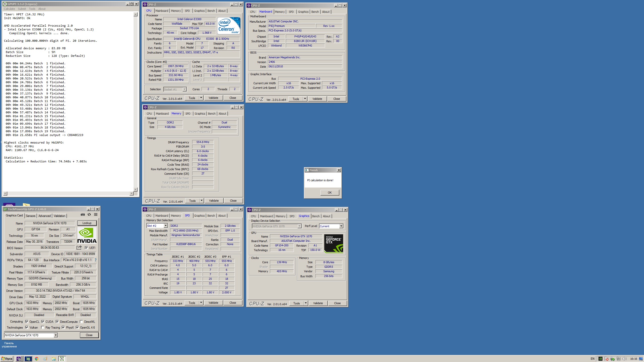
Task: Click the BIOS export share icon in GPU-Z
Action: (x=79, y=248)
